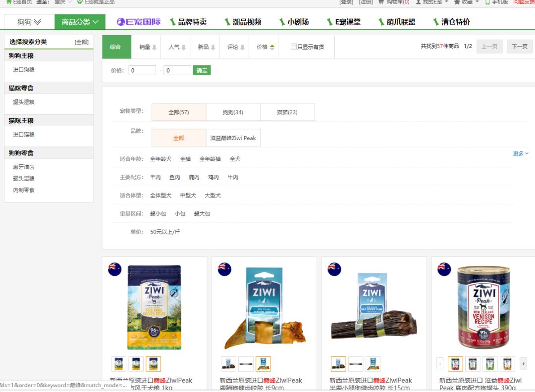Expand the 狗狗 category dropdown

click(x=27, y=22)
